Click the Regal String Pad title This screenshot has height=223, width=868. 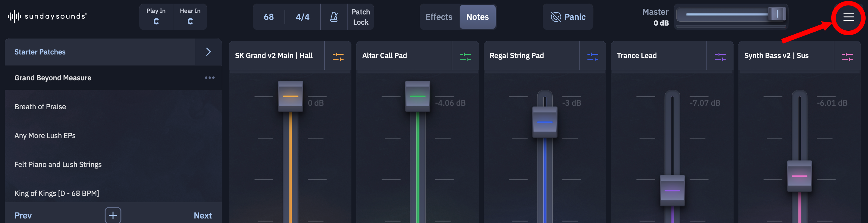coord(517,55)
